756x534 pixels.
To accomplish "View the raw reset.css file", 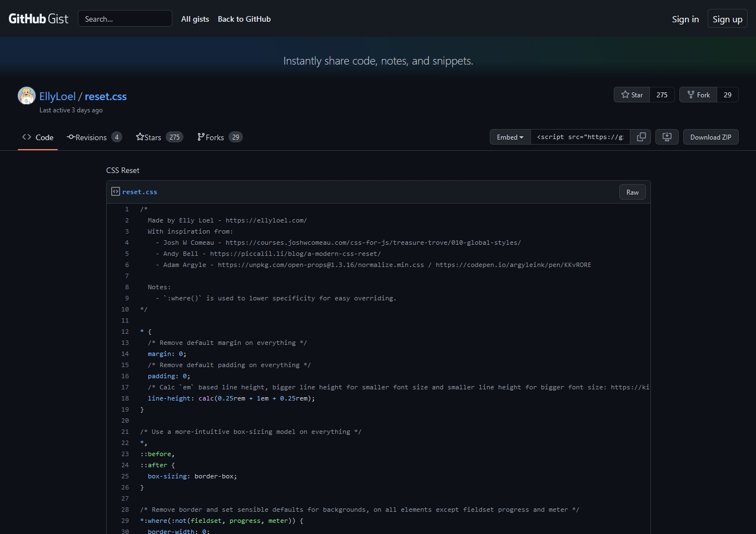I will (632, 192).
